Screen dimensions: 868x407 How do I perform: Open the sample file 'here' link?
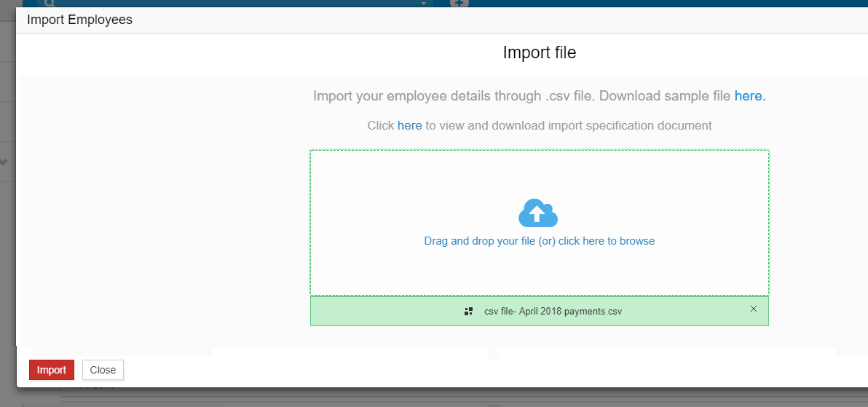tap(749, 96)
